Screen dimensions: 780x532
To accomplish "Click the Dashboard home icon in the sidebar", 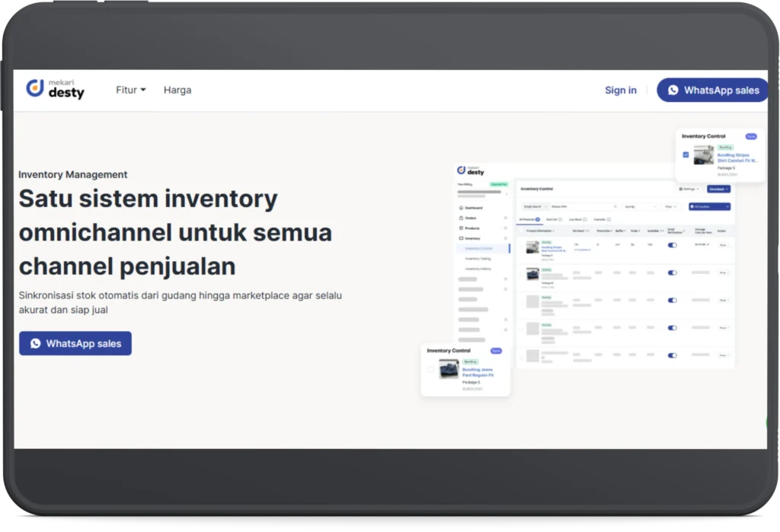I will (x=460, y=207).
